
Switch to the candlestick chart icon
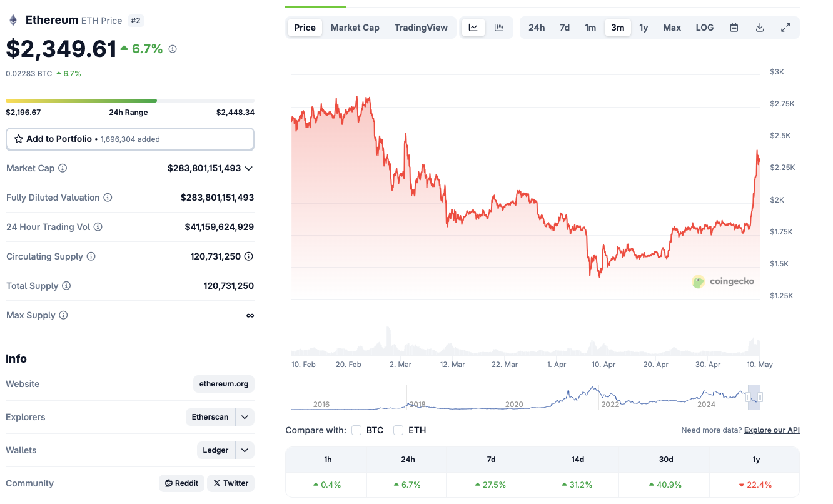pos(499,28)
